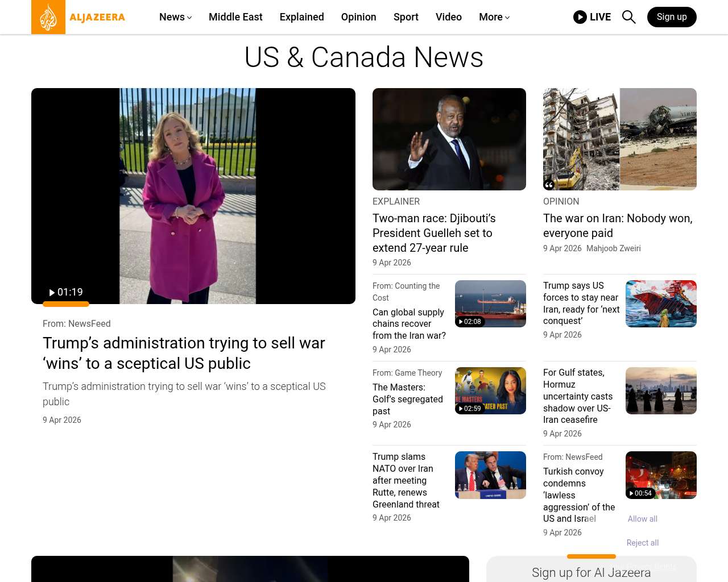This screenshot has width=728, height=582.
Task: Open the Gulf states skyline thumbnail
Action: [661, 390]
